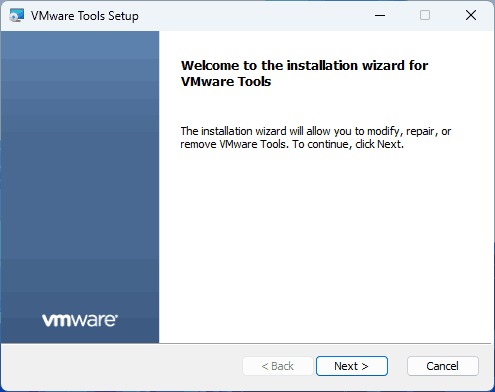This screenshot has width=495, height=392.
Task: Minimize the VMware Tools Setup window
Action: pyautogui.click(x=380, y=15)
